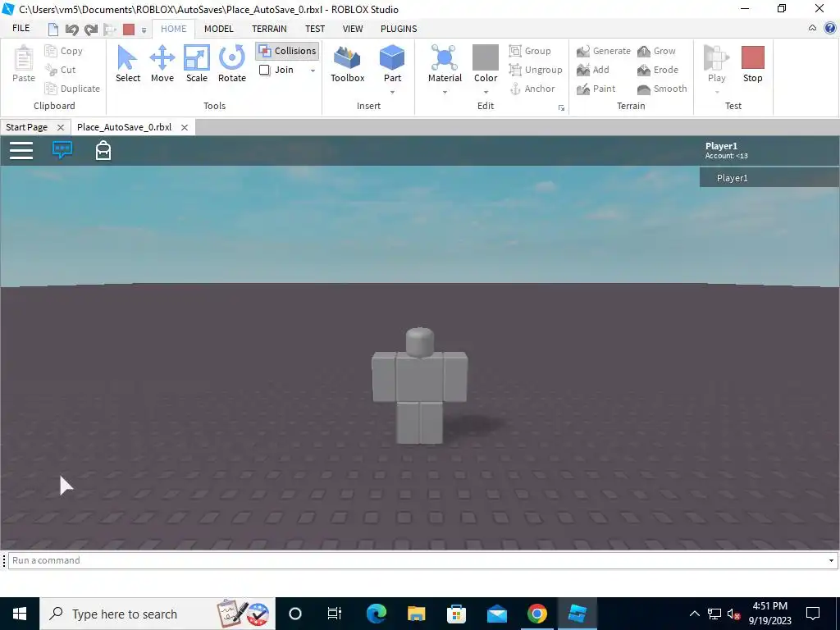Select the Smooth terrain tool

pos(662,89)
